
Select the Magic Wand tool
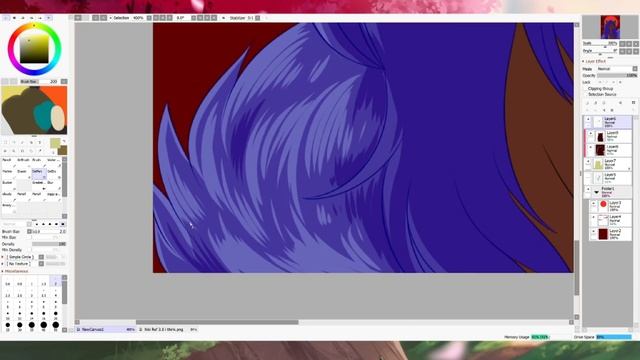(x=22, y=142)
